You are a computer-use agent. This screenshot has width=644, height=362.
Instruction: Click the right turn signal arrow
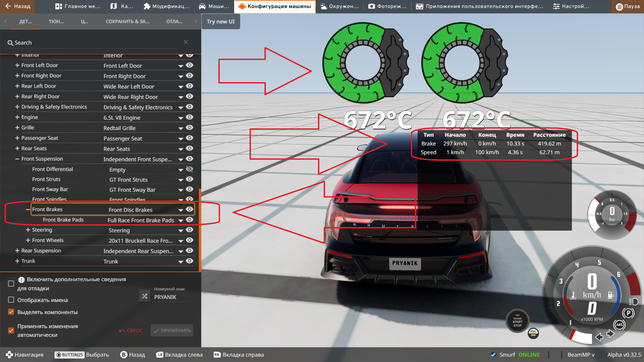(x=610, y=334)
